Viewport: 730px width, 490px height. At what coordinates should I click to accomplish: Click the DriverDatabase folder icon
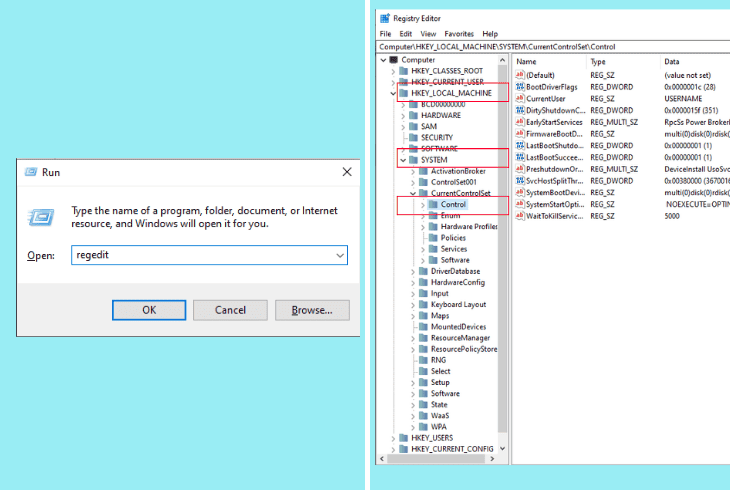(x=423, y=271)
